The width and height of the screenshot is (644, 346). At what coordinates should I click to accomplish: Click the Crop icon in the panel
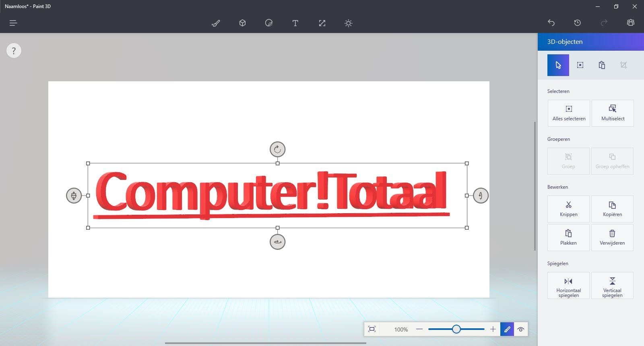click(623, 65)
